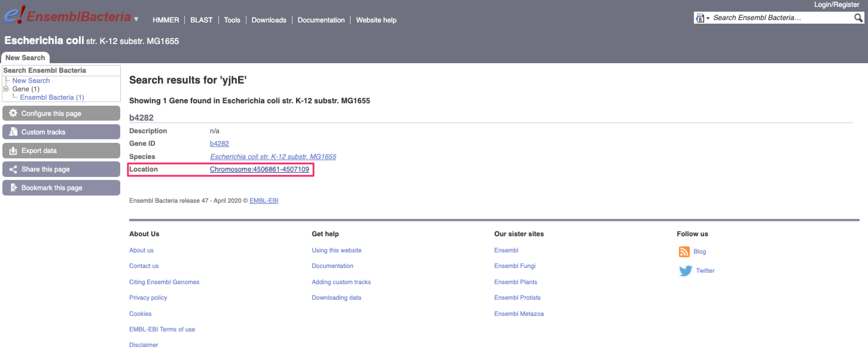Open the Tools menu item
The width and height of the screenshot is (868, 350).
(x=232, y=20)
